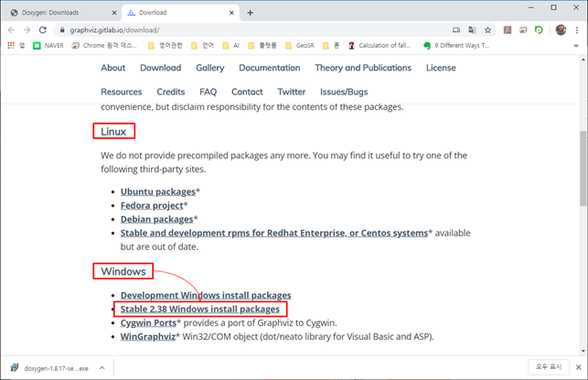Open the PDF extension icon
The height and width of the screenshot is (380, 588).
[508, 30]
